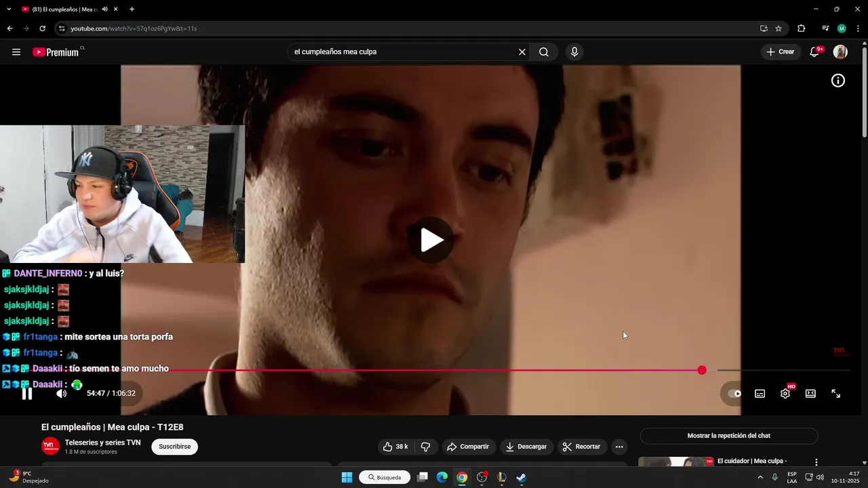Download the video with Descargar

click(526, 447)
